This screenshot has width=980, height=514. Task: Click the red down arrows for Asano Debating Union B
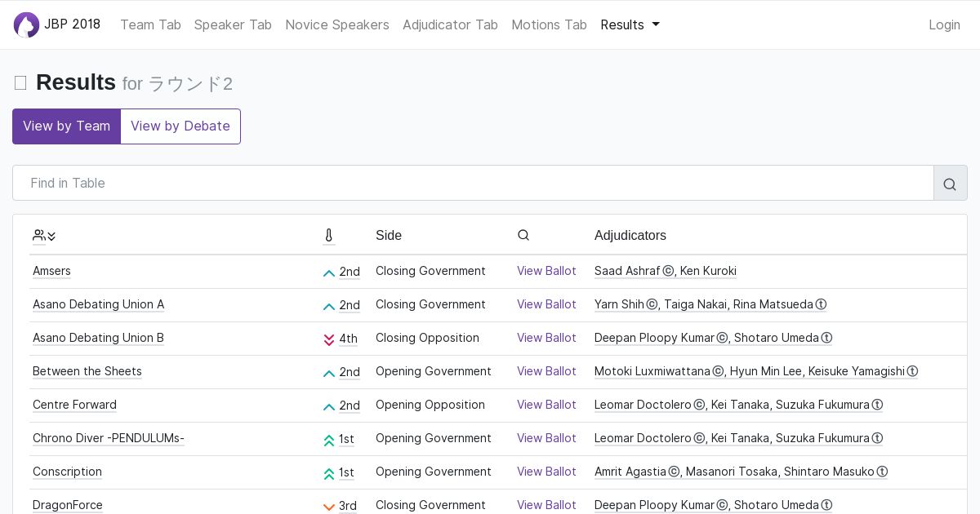(329, 339)
